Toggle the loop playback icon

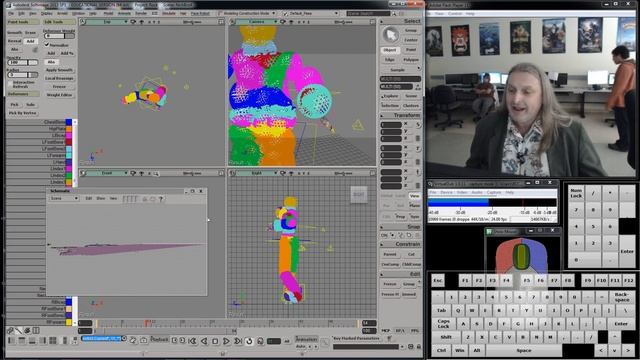249,341
